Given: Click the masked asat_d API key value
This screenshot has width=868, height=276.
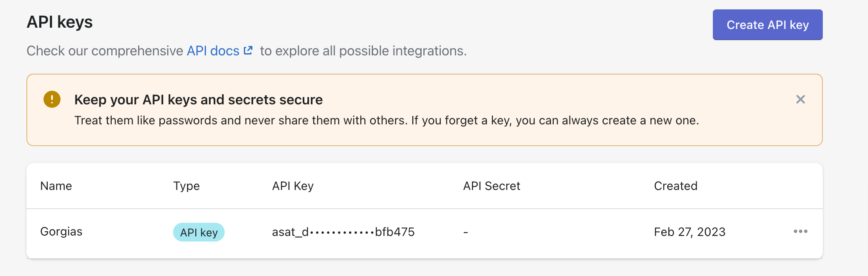Looking at the screenshot, I should point(343,232).
